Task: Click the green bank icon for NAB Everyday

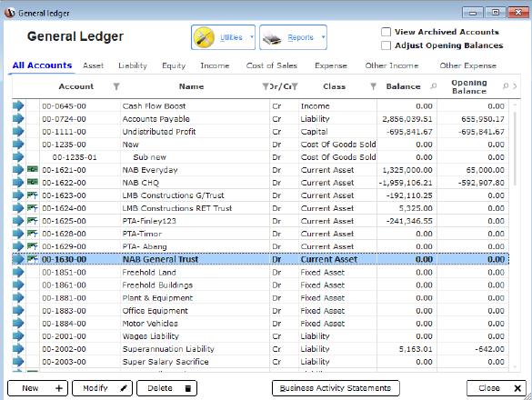Action: 33,169
